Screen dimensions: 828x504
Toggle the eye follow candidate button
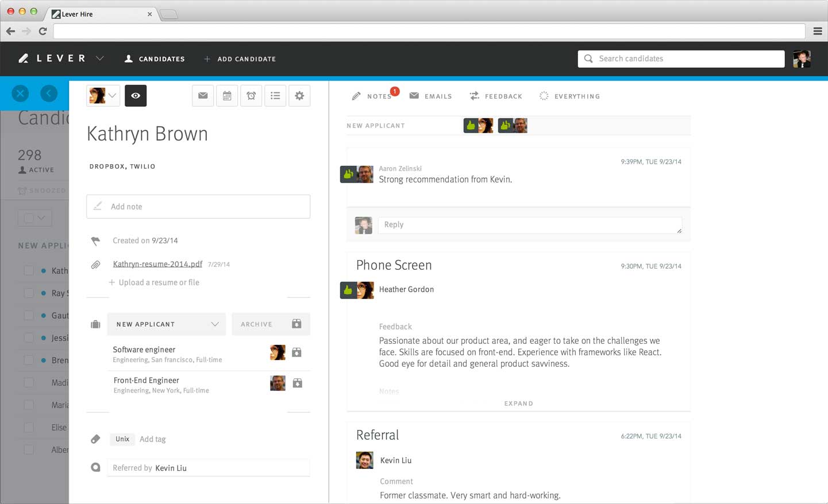click(x=136, y=96)
